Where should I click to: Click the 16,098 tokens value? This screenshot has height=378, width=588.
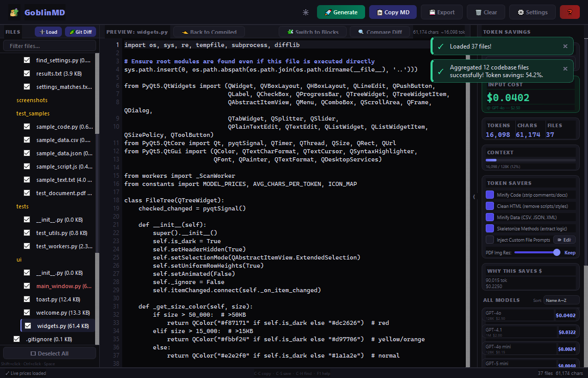[x=497, y=135]
